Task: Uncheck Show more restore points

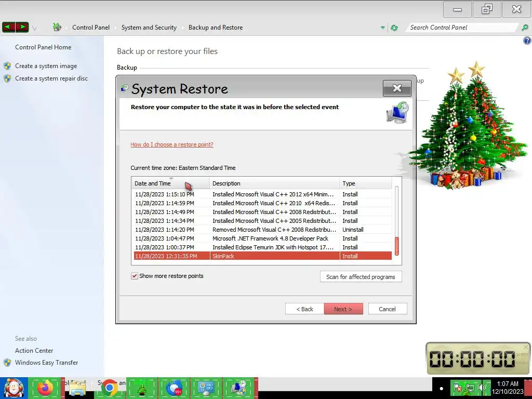Action: [x=135, y=276]
